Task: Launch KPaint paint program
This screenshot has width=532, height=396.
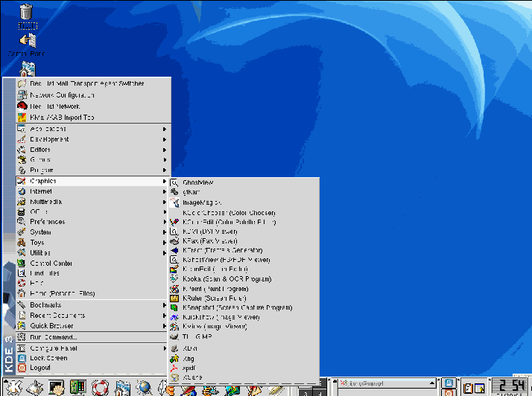Action: (244, 289)
